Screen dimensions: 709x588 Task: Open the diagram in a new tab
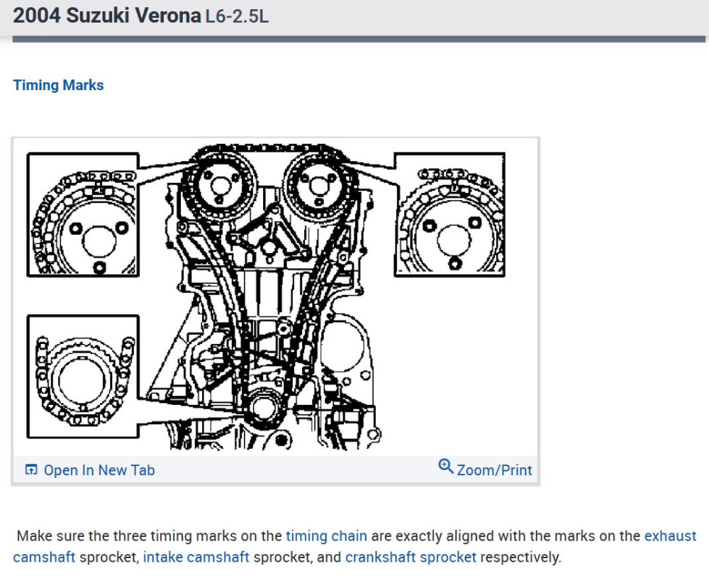90,470
